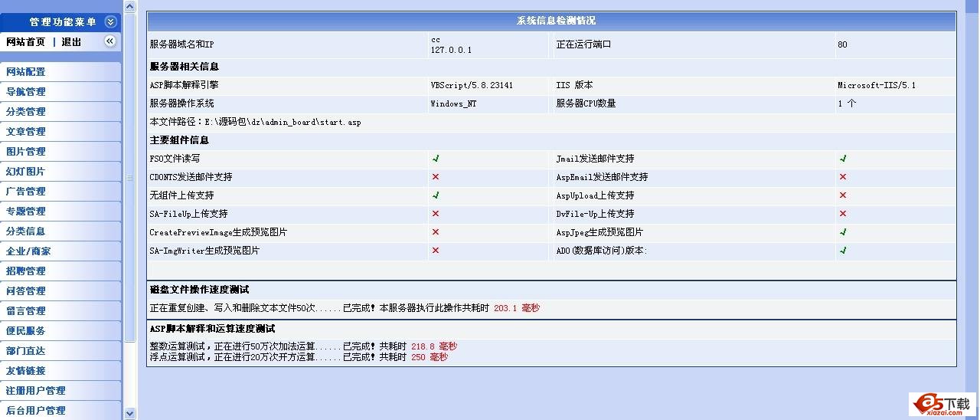This screenshot has height=420, width=980.
Task: Click the green check for FSO文件读写
Action: point(436,159)
